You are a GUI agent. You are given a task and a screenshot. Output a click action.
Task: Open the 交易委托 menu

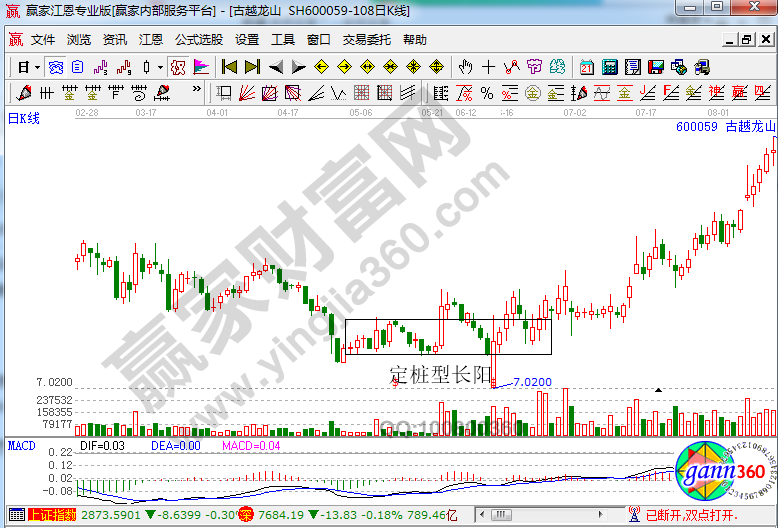[366, 40]
